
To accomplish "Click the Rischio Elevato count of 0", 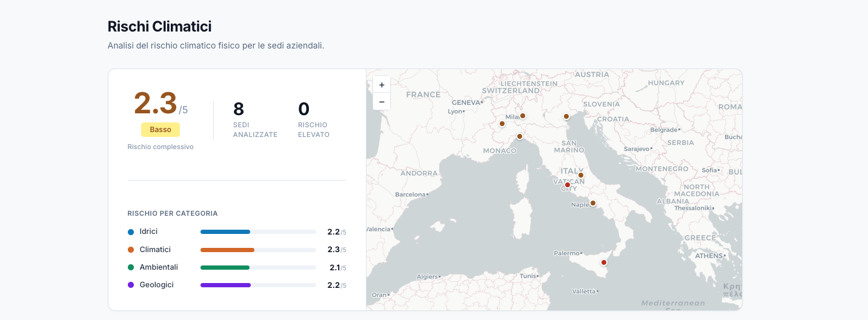I will point(303,109).
